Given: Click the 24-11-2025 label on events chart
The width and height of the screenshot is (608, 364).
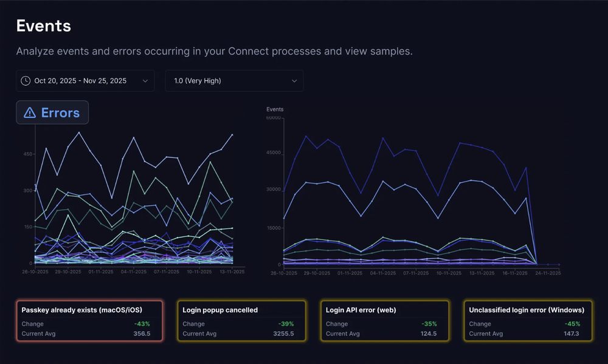Looking at the screenshot, I should click(x=548, y=273).
